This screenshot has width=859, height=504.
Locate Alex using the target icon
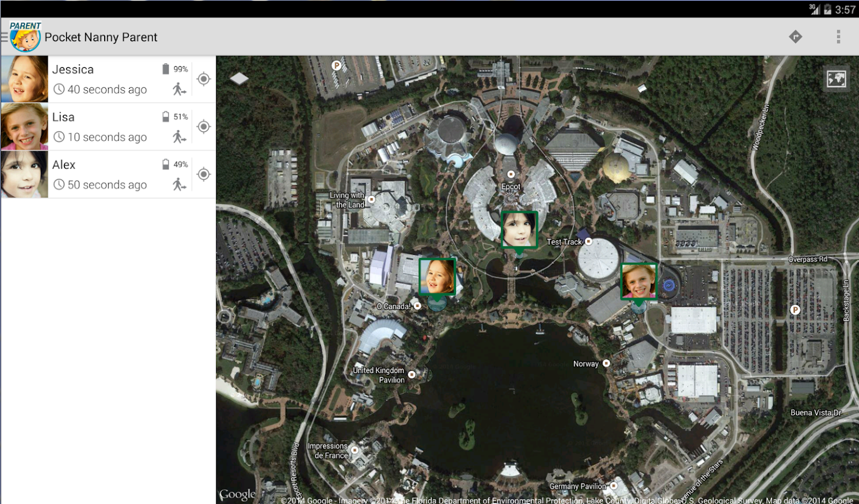(x=204, y=174)
